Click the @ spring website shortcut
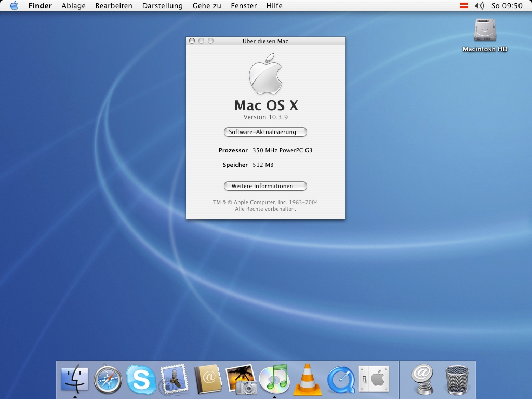 [x=423, y=379]
